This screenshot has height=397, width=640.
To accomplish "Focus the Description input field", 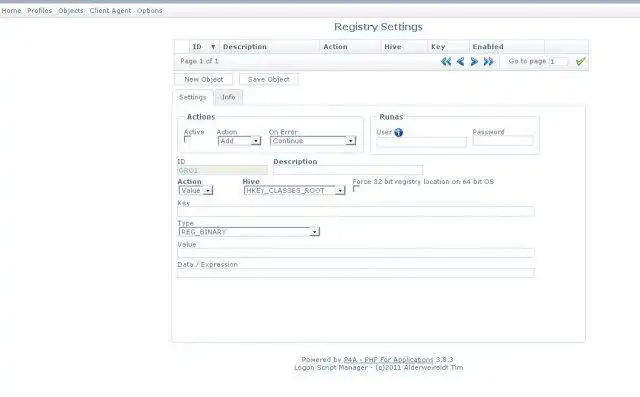I will [348, 170].
